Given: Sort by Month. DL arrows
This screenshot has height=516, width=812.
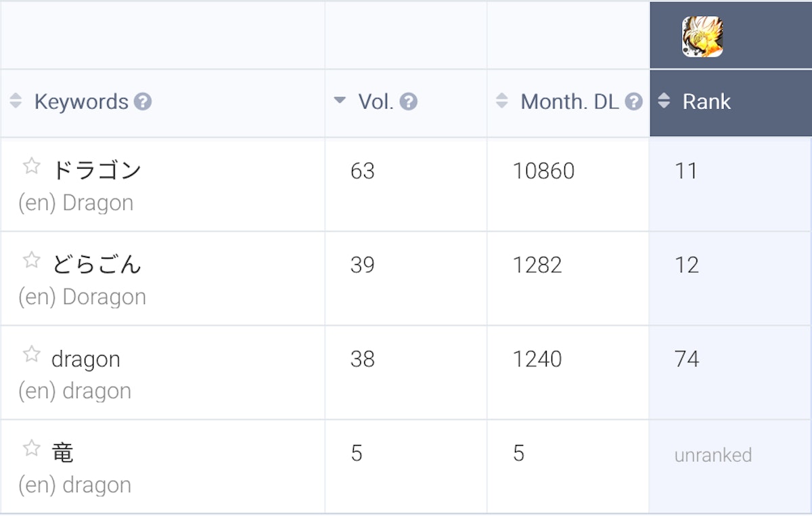Looking at the screenshot, I should pos(502,102).
